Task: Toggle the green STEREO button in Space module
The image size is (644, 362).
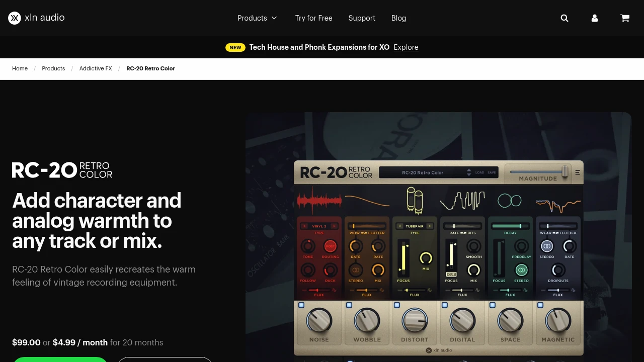Action: coord(522,270)
